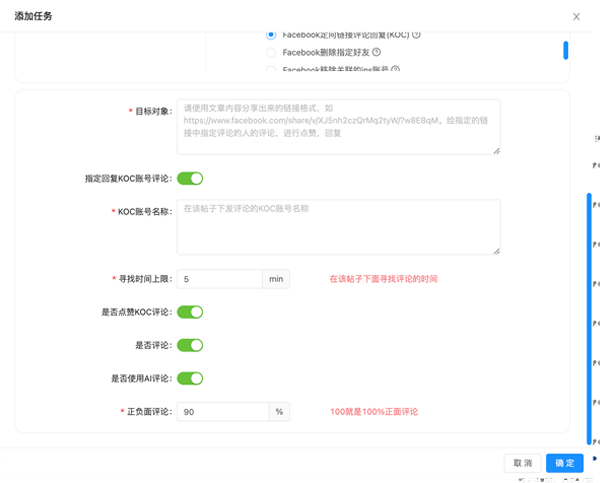Viewport: 600px width, 483px height.
Task: Click the KOC账号名称 textarea
Action: coord(339,227)
